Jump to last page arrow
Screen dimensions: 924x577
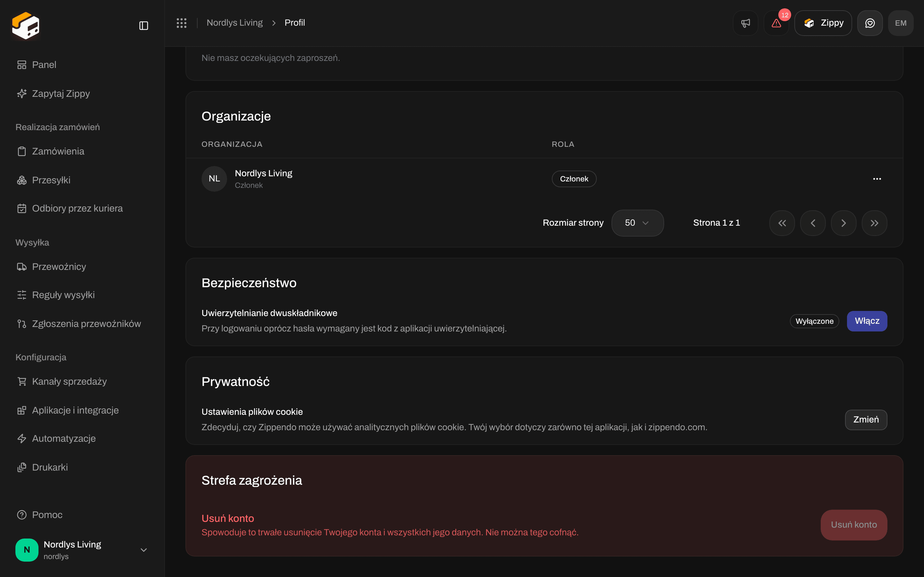(874, 223)
